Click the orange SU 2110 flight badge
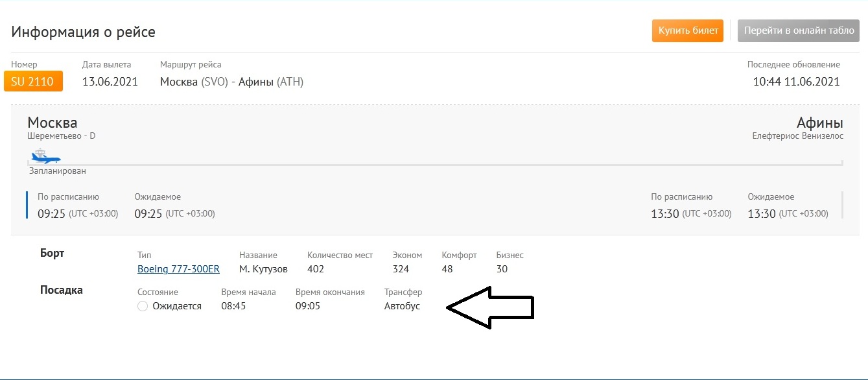Viewport: 868px width, 380px height. coord(33,82)
